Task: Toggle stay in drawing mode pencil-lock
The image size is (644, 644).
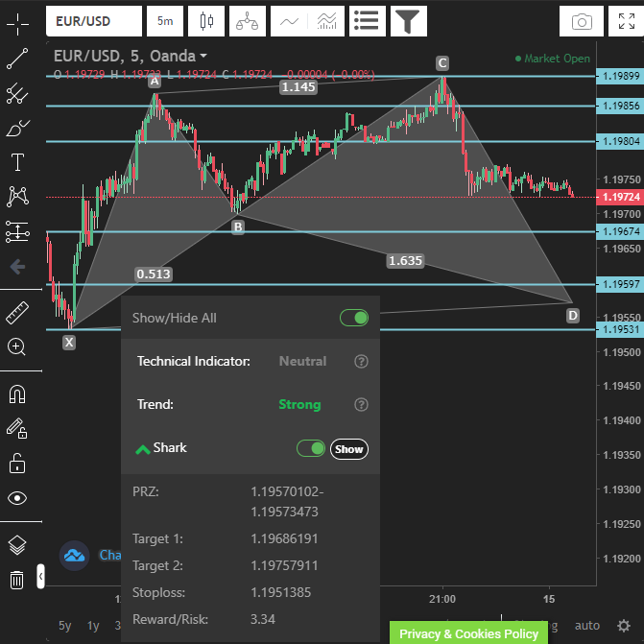Action: 17,429
